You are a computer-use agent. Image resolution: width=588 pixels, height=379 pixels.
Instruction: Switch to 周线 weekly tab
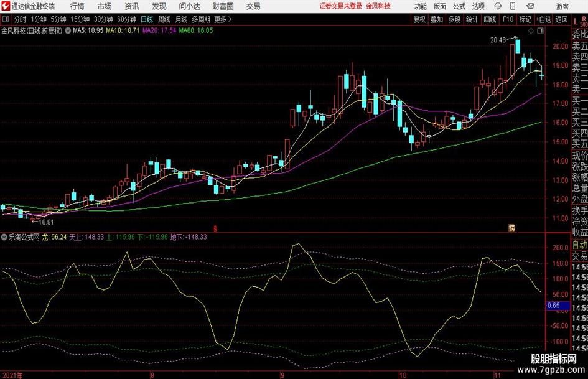164,19
